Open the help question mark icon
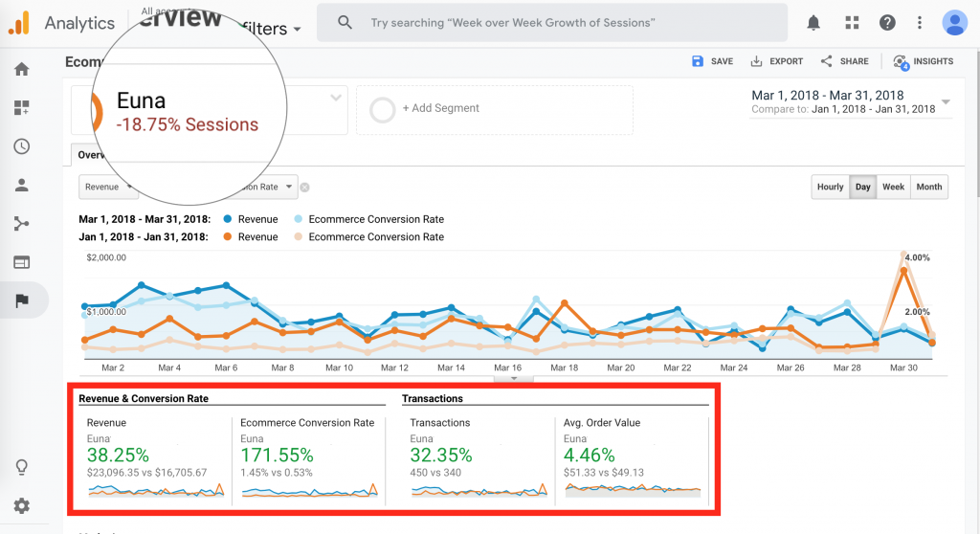Image resolution: width=980 pixels, height=534 pixels. click(887, 23)
